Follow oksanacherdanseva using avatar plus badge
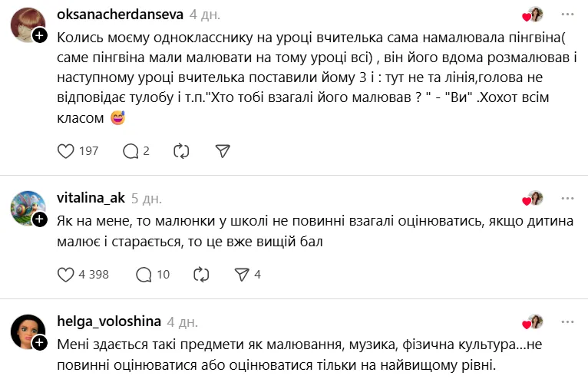This screenshot has height=389, width=588. click(40, 36)
